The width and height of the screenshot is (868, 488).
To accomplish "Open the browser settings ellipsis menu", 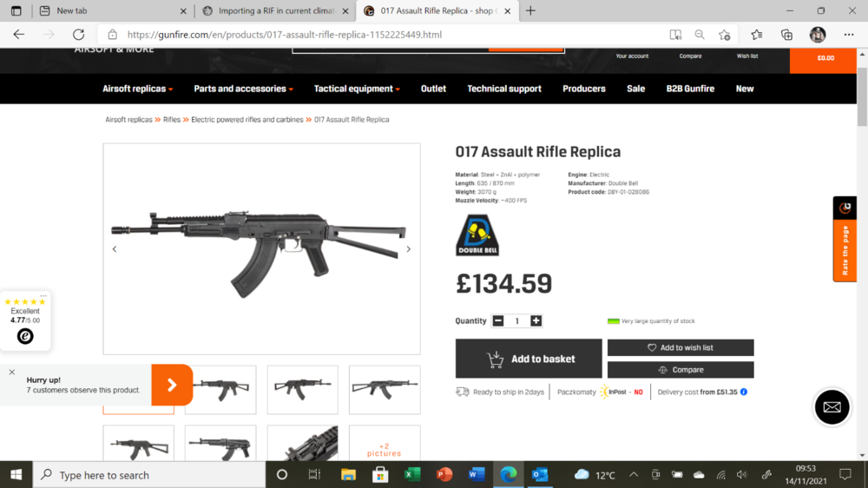I will (849, 35).
